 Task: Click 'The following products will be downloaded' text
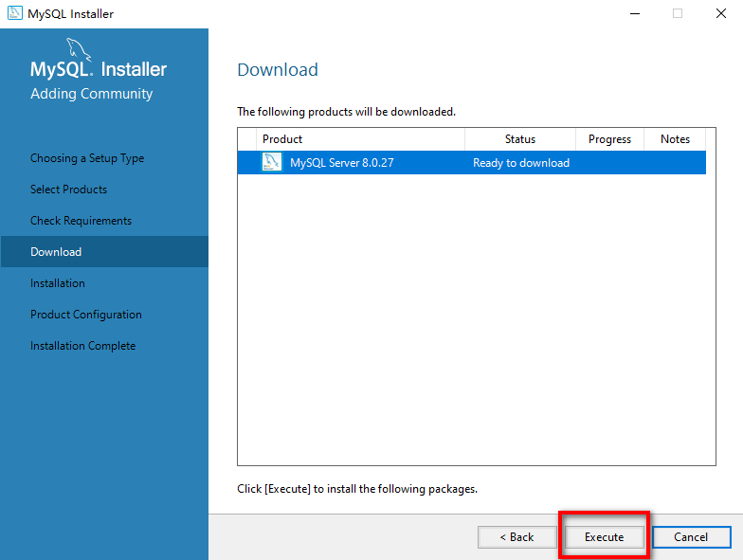(x=347, y=112)
